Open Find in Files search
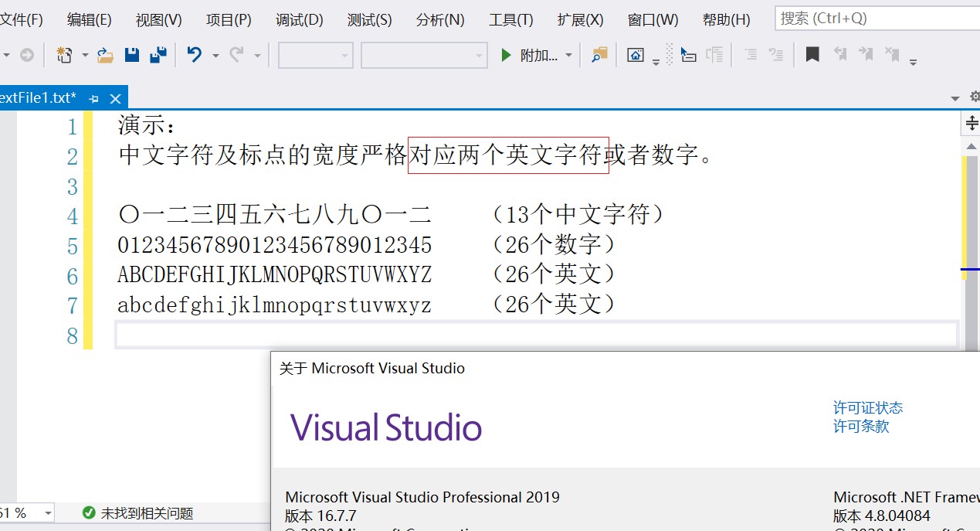This screenshot has width=980, height=531. click(x=599, y=54)
